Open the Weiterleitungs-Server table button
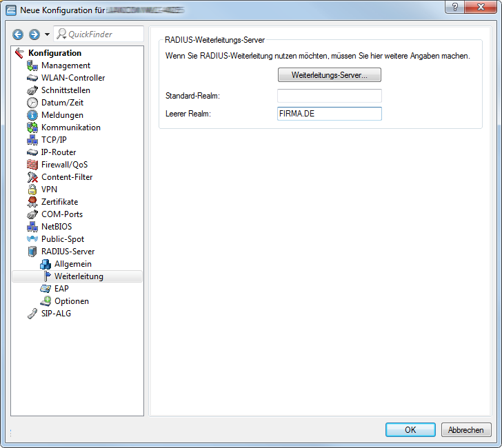This screenshot has height=448, width=502. coord(329,74)
